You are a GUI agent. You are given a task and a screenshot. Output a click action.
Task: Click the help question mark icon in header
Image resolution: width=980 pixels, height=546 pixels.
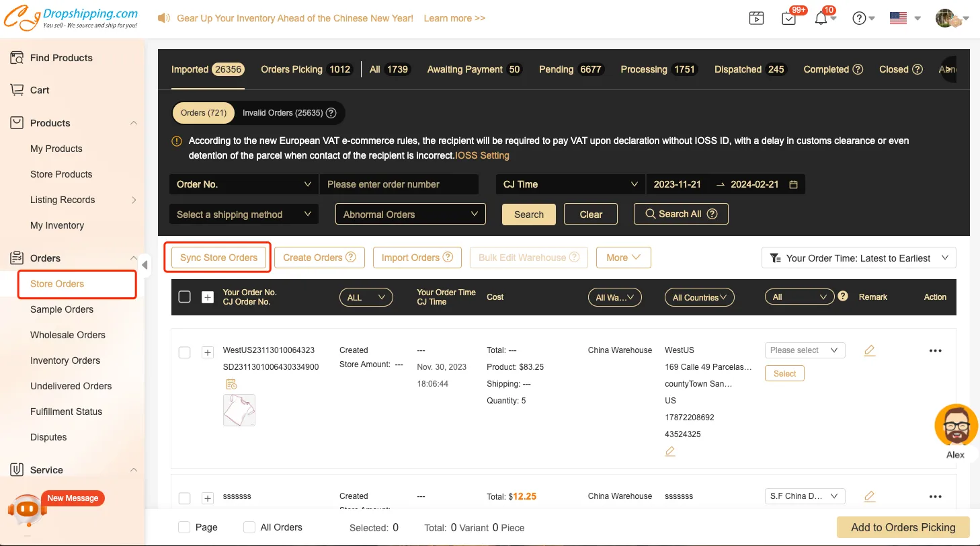click(859, 18)
